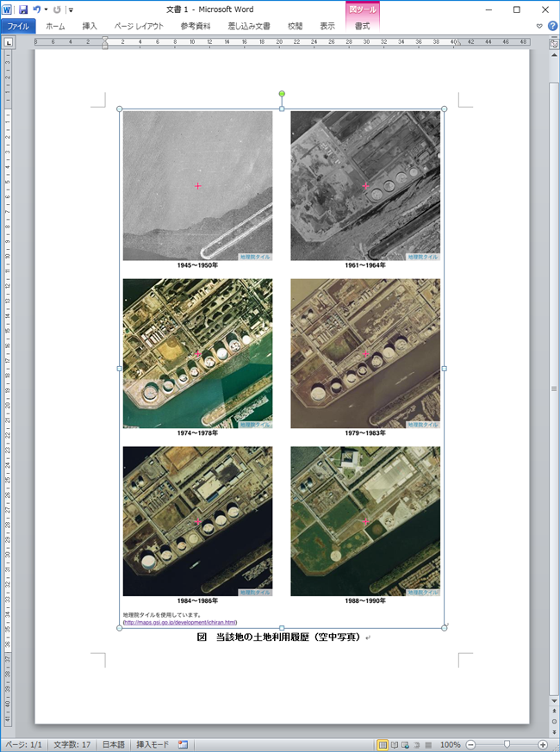Click the macro recording icon in status bar
The image size is (560, 752).
point(183,745)
